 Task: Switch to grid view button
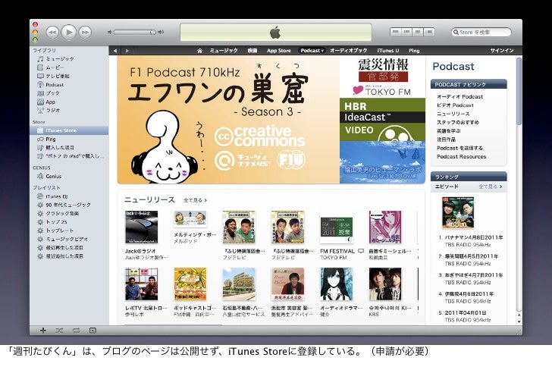coord(418,32)
